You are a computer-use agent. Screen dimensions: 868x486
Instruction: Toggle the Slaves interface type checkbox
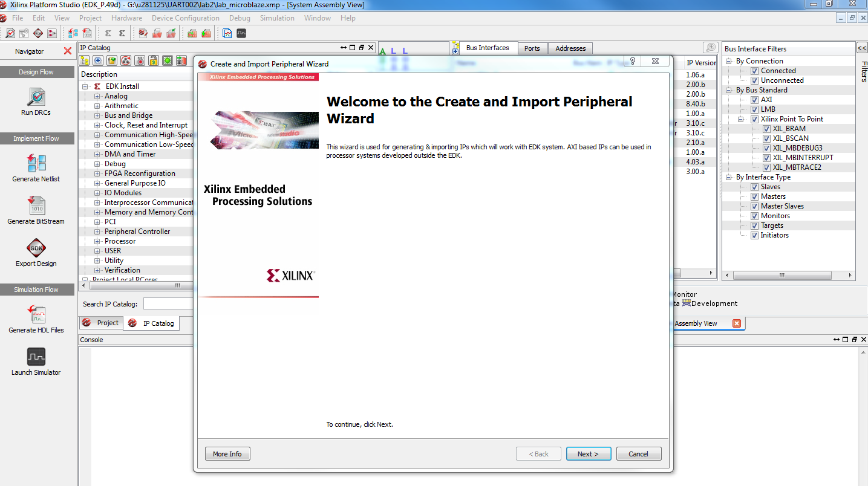pos(754,187)
